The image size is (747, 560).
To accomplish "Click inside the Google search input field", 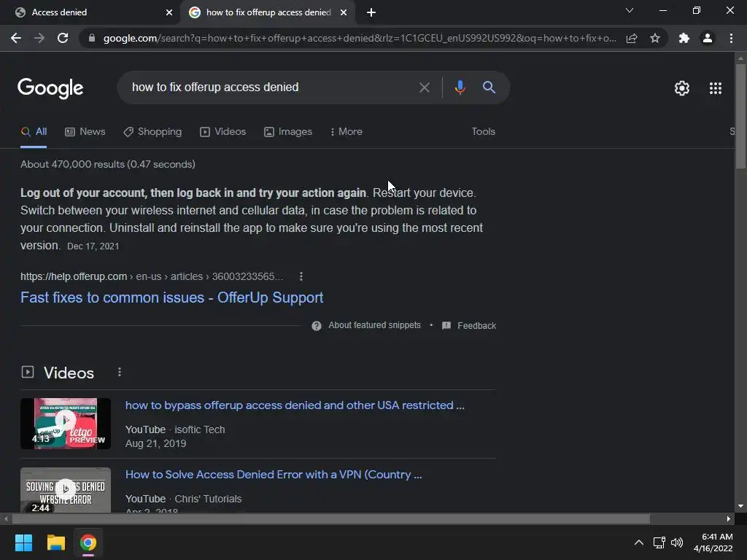I will coord(271,87).
